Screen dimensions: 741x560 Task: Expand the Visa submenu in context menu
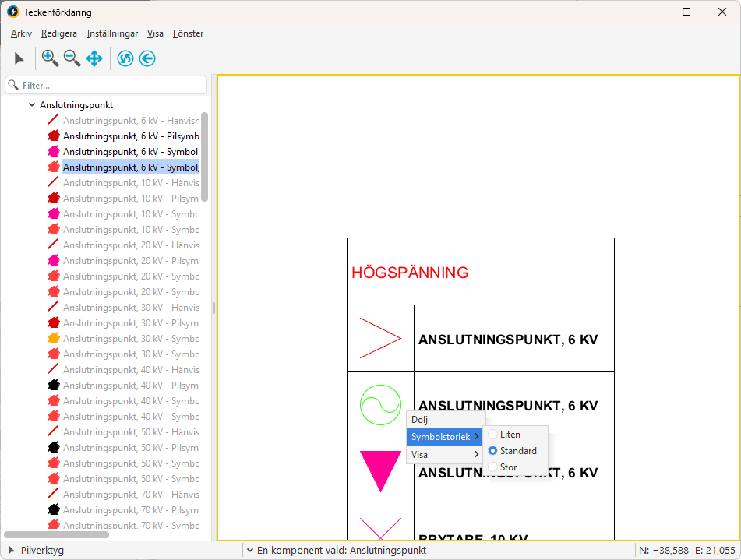click(x=444, y=454)
